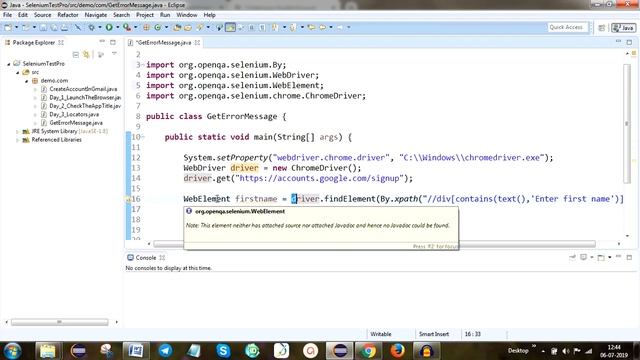Click the Print toolbar icon
The height and width of the screenshot is (360, 640).
pyautogui.click(x=64, y=27)
